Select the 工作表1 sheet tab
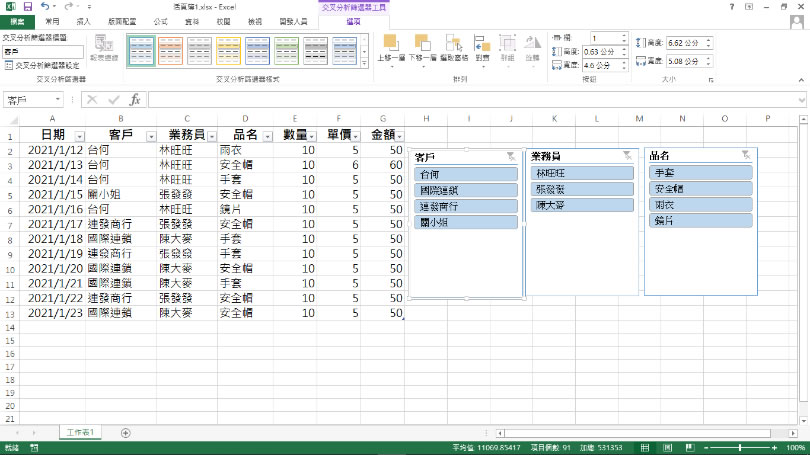810x455 pixels. point(80,432)
